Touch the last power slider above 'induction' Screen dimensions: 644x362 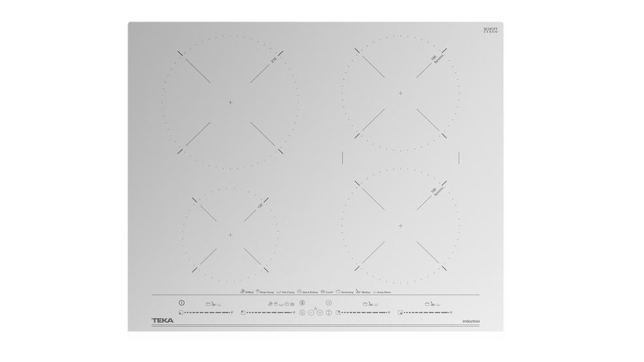pos(427,313)
